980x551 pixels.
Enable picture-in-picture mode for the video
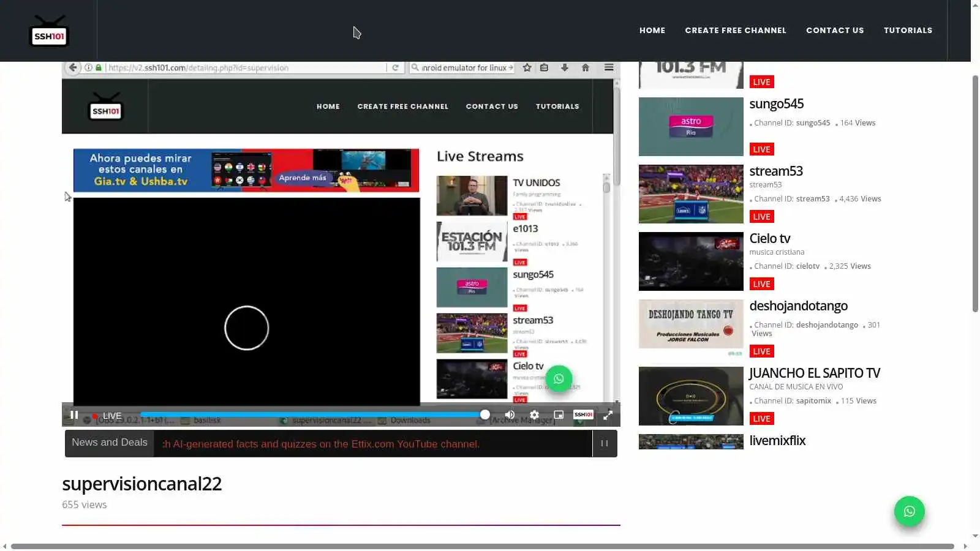559,415
